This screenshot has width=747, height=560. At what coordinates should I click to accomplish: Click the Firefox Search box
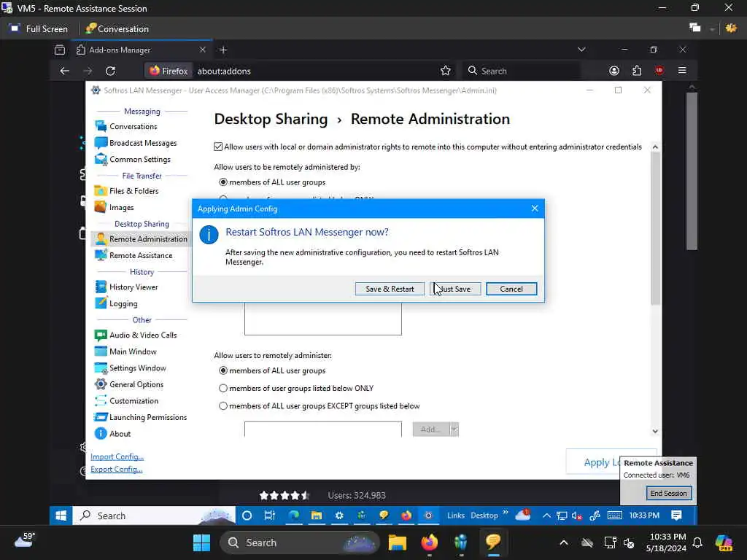point(522,71)
